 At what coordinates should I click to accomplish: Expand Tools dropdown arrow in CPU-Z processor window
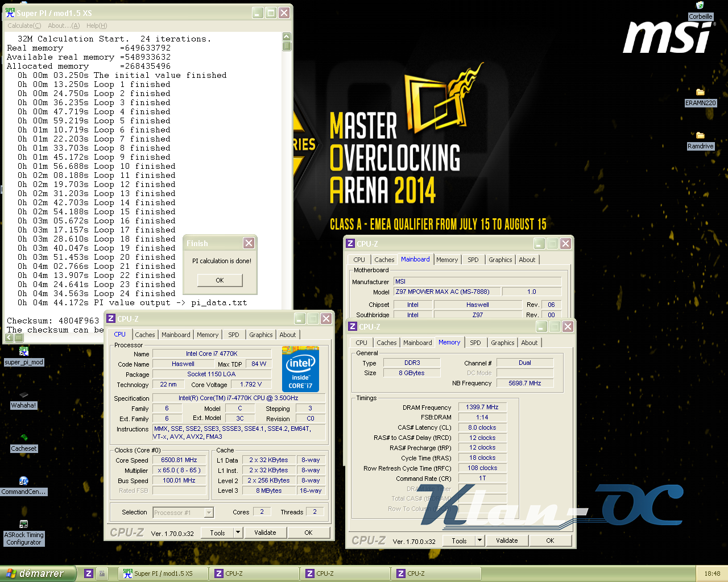point(238,533)
